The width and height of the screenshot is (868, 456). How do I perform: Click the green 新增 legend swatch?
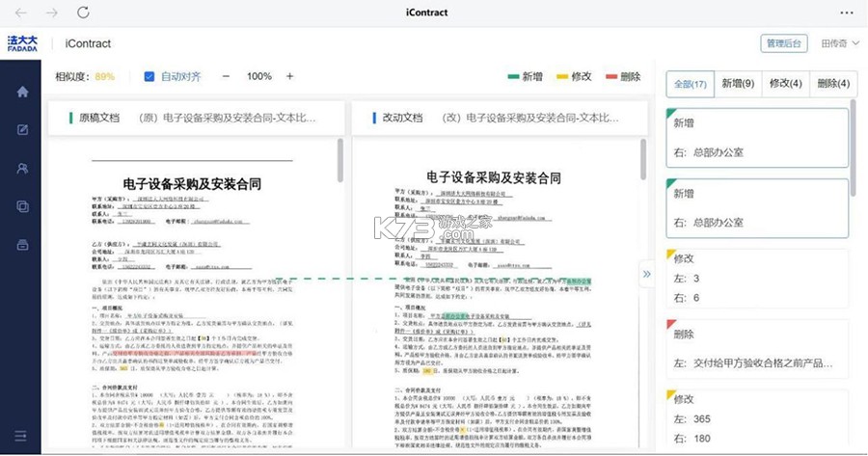tap(513, 76)
